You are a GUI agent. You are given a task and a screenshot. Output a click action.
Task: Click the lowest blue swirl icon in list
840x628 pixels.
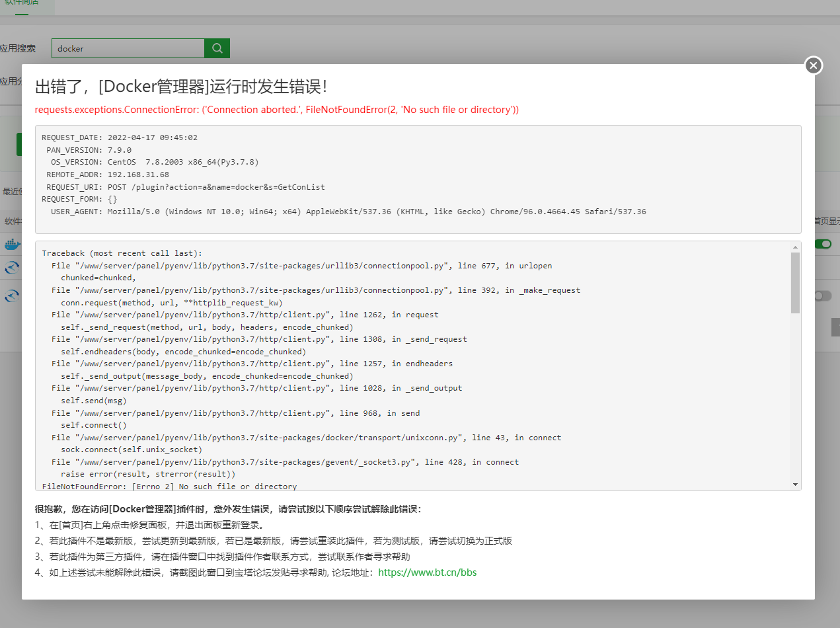pyautogui.click(x=12, y=296)
